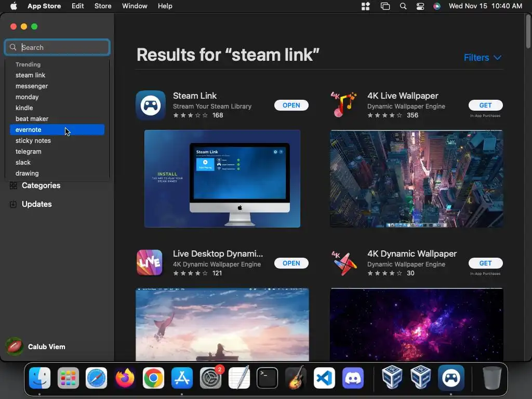Click GET button for 4K Dynamic Wallpaper

pos(486,263)
